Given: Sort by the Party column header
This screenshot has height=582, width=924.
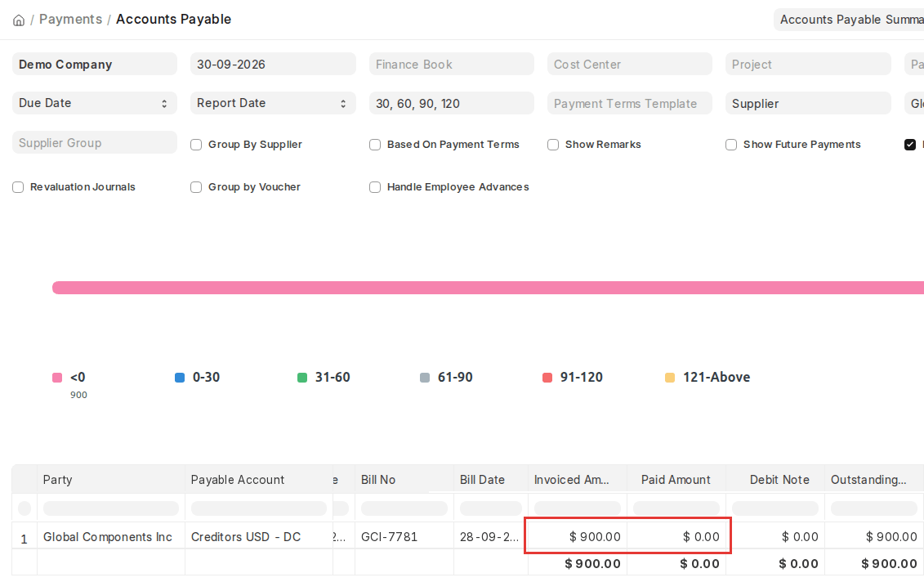Looking at the screenshot, I should pos(111,479).
